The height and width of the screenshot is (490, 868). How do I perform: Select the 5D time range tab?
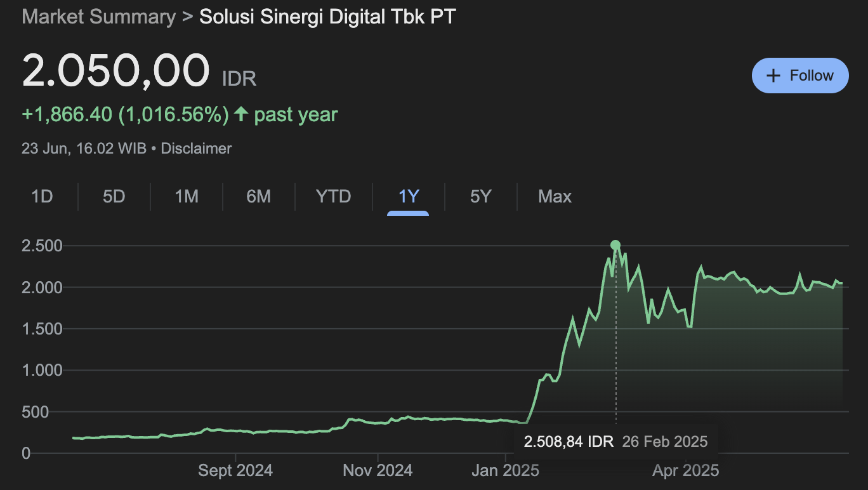coord(114,197)
